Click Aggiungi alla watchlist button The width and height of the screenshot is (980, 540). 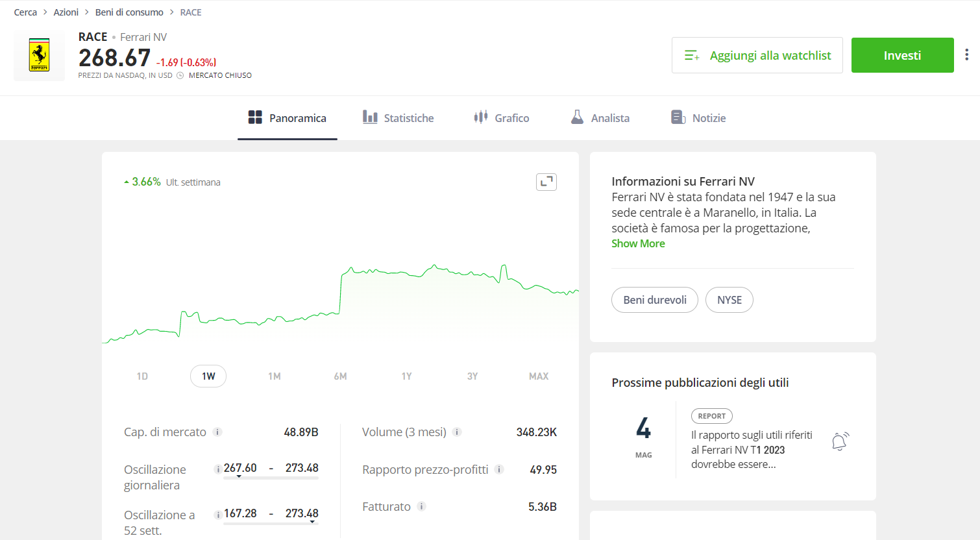tap(757, 55)
